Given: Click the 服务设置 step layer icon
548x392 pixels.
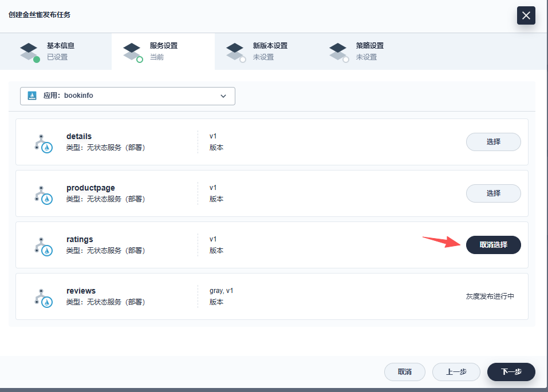Looking at the screenshot, I should (x=132, y=52).
